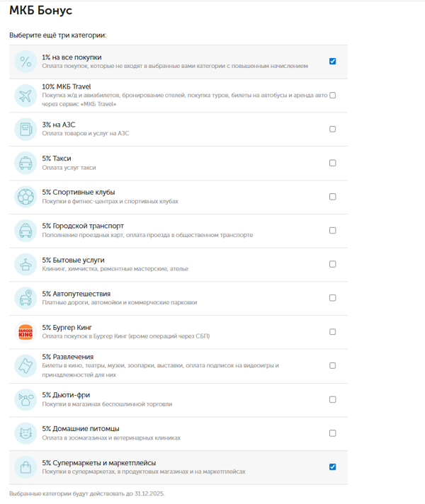
Task: Click the 5% Бургер Кинг category title
Action: click(68, 328)
